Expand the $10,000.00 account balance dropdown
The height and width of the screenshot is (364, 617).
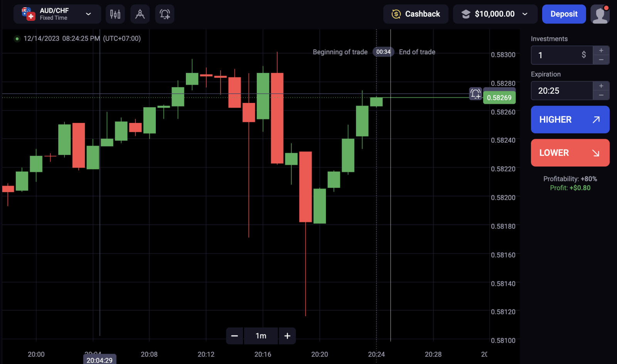tap(525, 14)
